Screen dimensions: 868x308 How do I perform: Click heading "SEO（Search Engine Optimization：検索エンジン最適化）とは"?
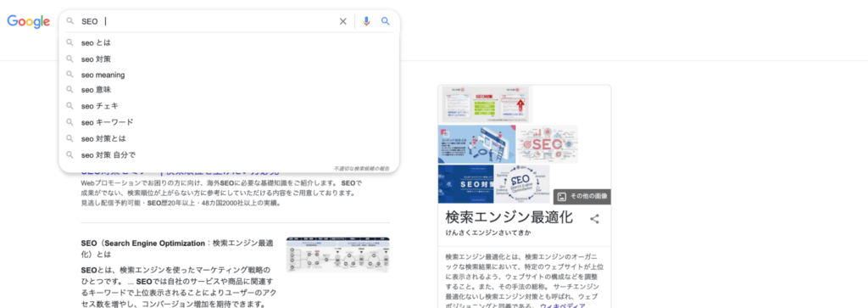tap(177, 249)
